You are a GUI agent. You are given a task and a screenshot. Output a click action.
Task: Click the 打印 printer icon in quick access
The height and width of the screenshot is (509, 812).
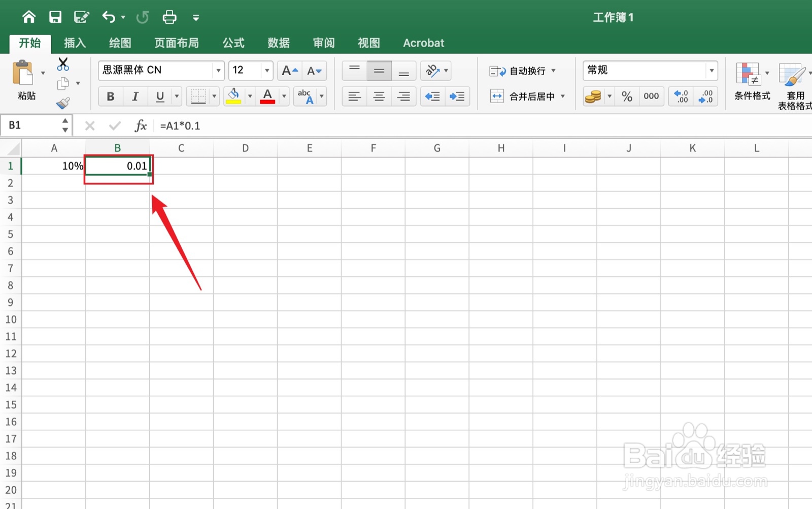[x=169, y=17]
